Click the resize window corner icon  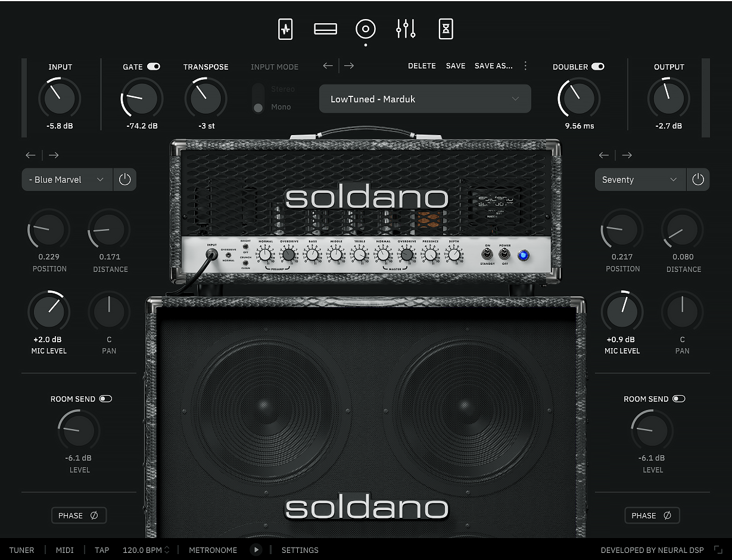tap(718, 550)
